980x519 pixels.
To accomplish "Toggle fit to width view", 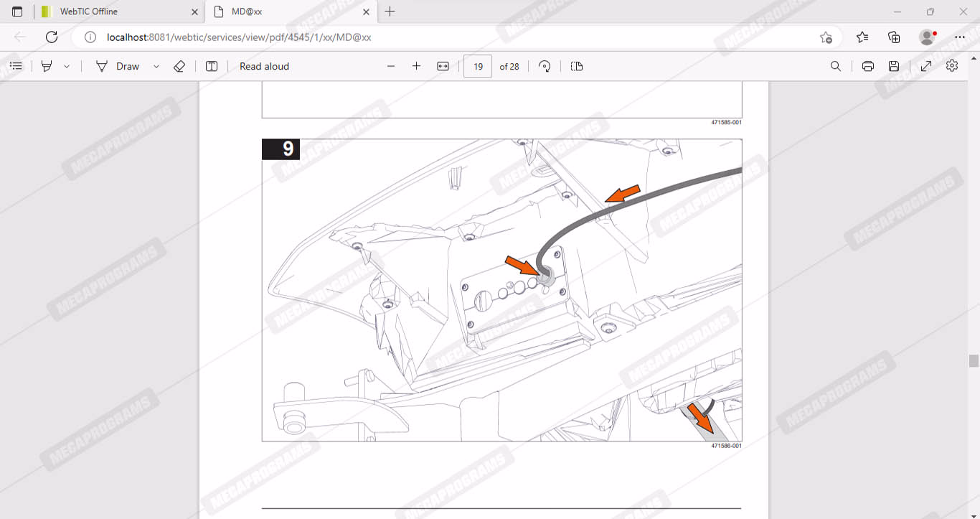I will 443,66.
